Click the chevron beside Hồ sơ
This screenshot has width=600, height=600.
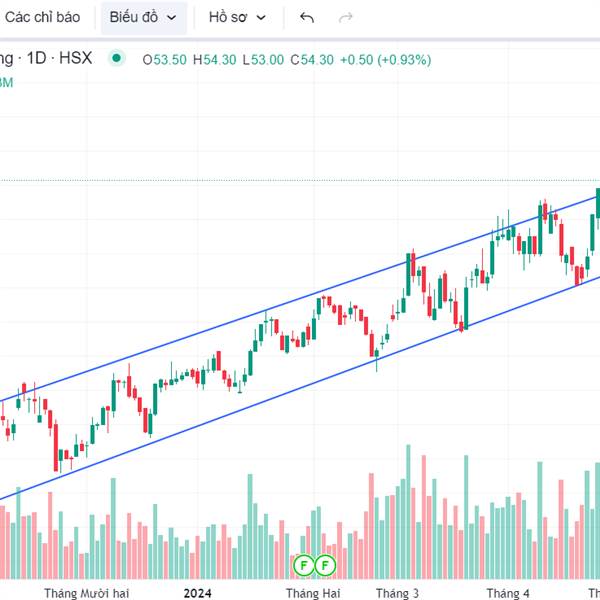pos(261,18)
